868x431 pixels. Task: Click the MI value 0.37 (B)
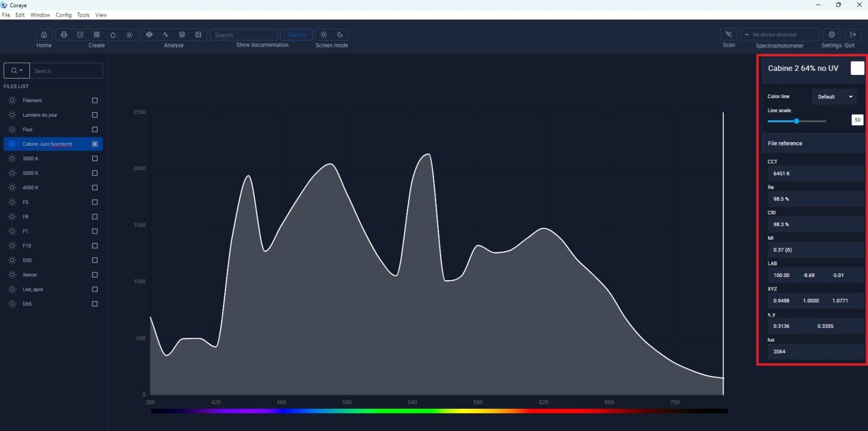(815, 250)
